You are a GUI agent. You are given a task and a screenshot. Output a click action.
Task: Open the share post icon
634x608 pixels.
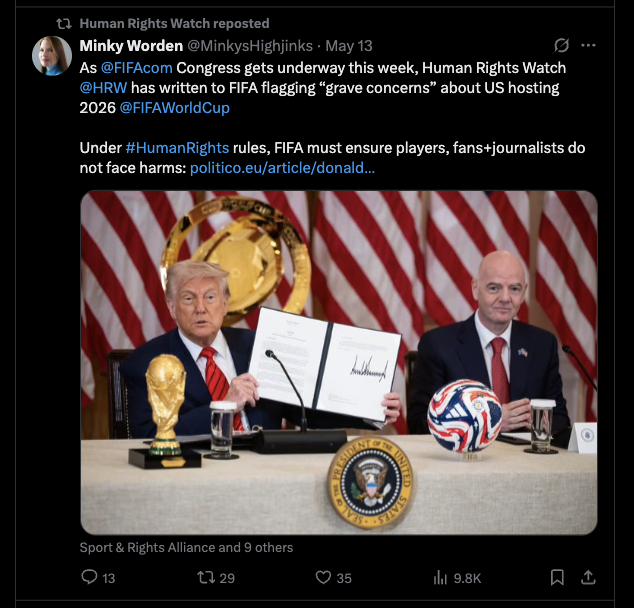pyautogui.click(x=588, y=577)
